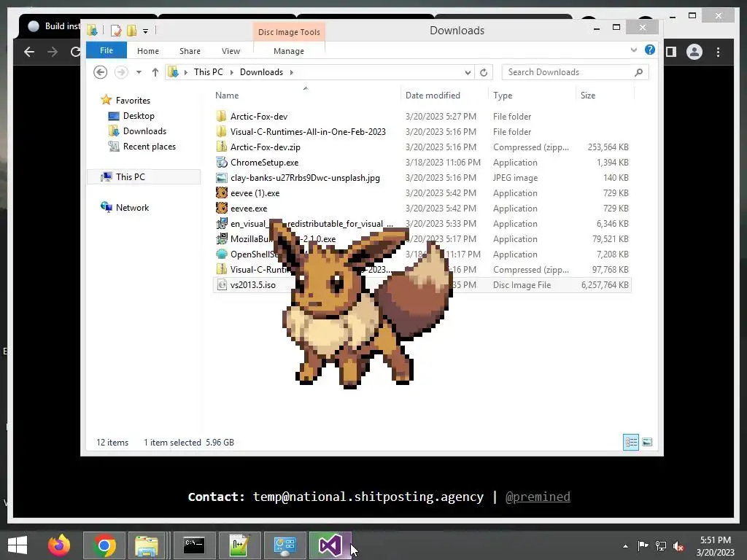Image resolution: width=747 pixels, height=560 pixels.
Task: Show hidden system tray icons
Action: coord(625,546)
